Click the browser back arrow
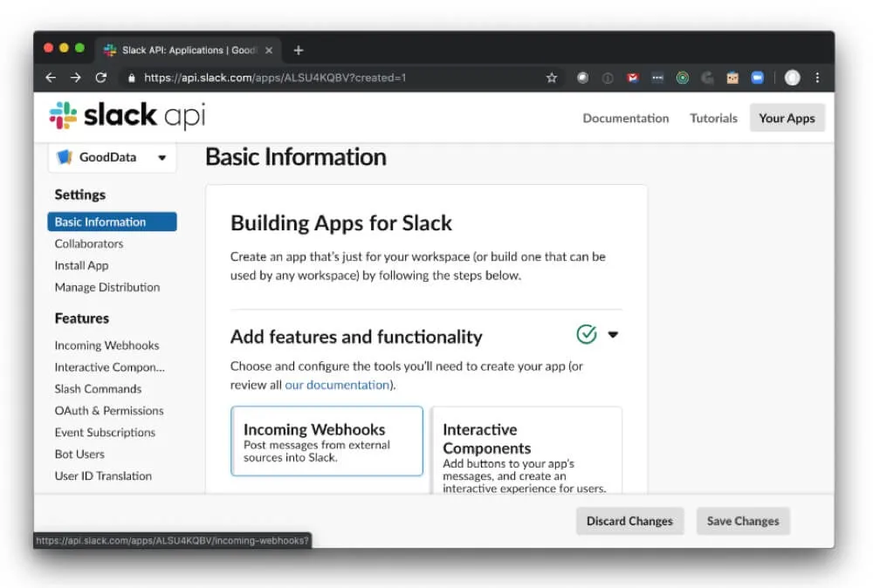The height and width of the screenshot is (588, 873). [50, 77]
